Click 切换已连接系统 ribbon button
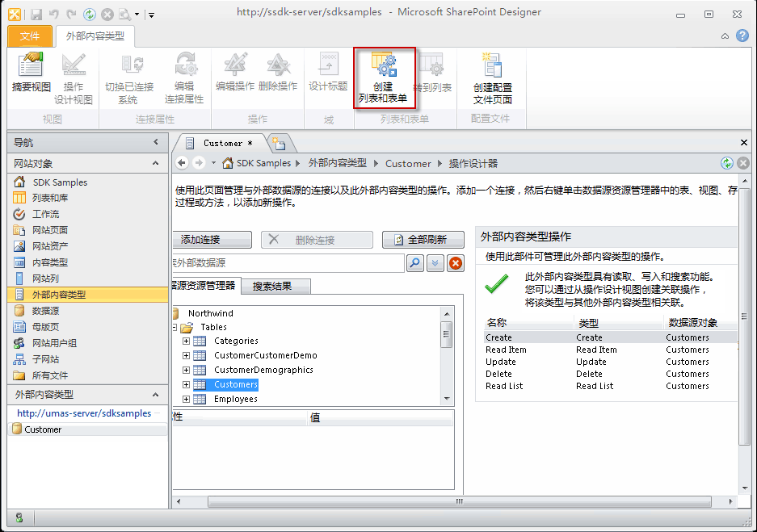Image resolution: width=757 pixels, height=532 pixels. 129,78
